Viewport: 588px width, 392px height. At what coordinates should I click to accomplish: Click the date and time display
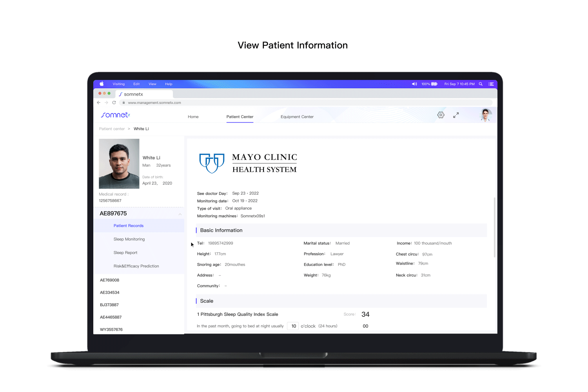click(x=459, y=84)
